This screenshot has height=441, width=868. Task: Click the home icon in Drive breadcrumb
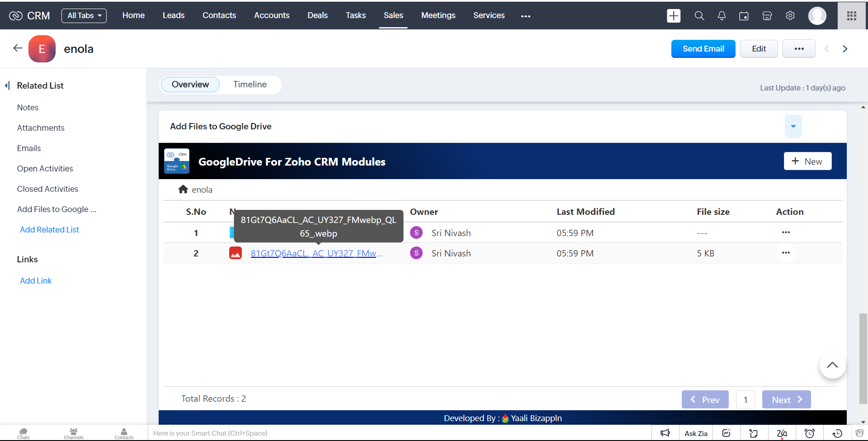(183, 190)
